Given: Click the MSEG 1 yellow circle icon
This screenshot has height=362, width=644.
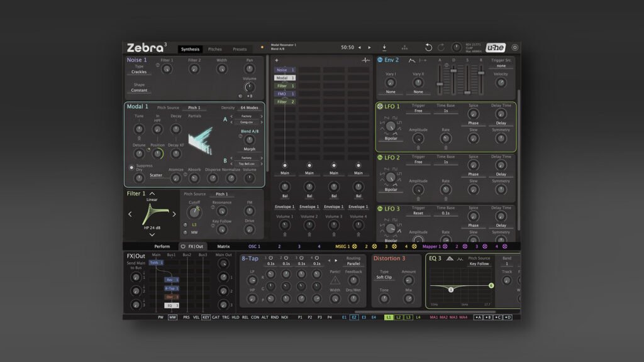Looking at the screenshot, I should 355,246.
